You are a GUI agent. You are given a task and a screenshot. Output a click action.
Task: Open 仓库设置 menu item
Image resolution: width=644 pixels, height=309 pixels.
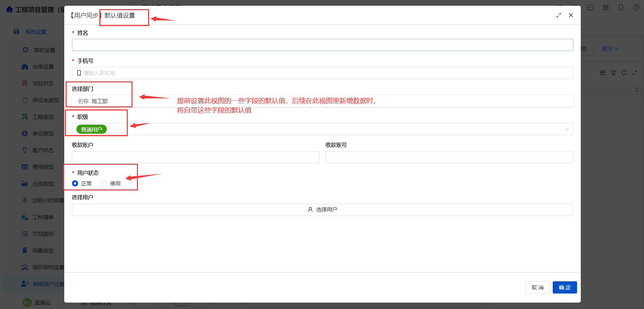pyautogui.click(x=43, y=67)
